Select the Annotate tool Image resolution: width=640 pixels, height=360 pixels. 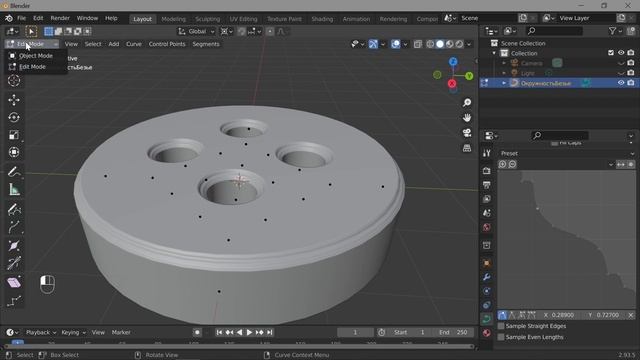click(x=14, y=172)
